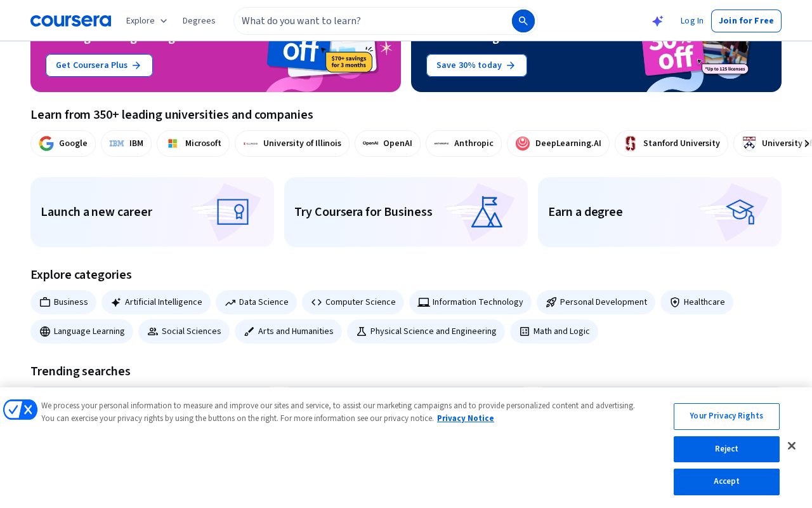
Task: Click the University of Illinois logo icon
Action: pos(251,144)
